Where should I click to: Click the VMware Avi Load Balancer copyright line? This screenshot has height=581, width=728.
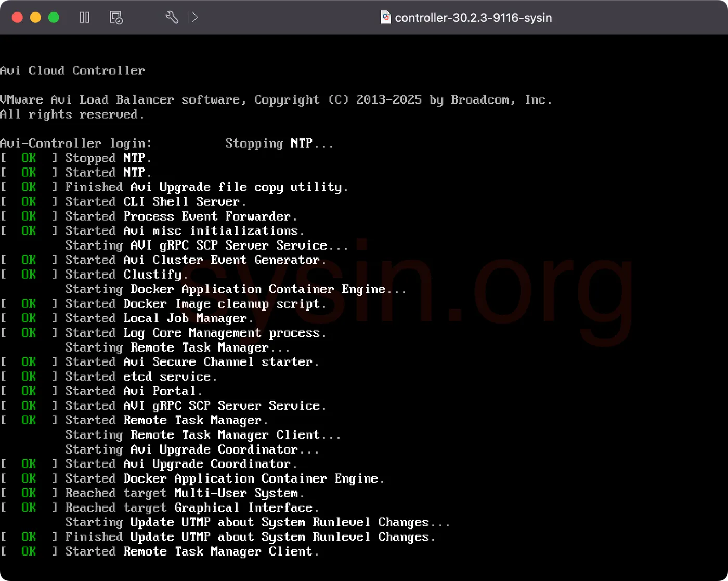[276, 100]
